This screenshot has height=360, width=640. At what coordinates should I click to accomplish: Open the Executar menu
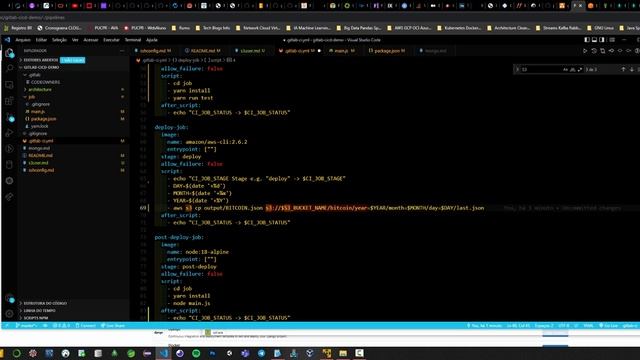point(111,40)
